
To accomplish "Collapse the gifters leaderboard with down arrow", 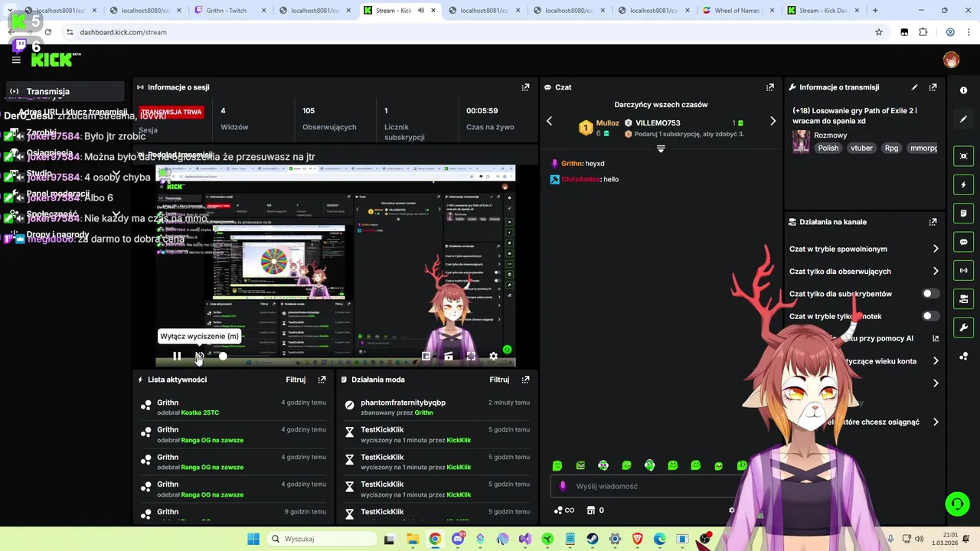I will point(661,149).
